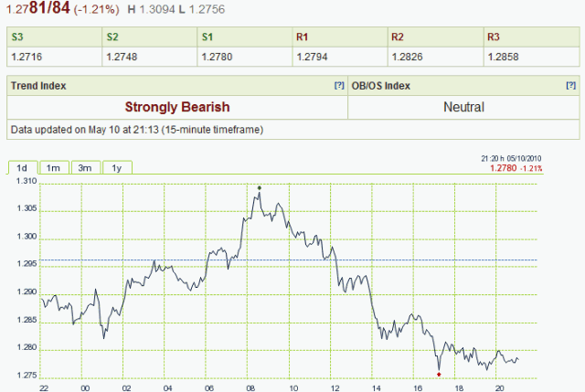
Task: Click the S2 pivot header cell
Action: pos(148,37)
